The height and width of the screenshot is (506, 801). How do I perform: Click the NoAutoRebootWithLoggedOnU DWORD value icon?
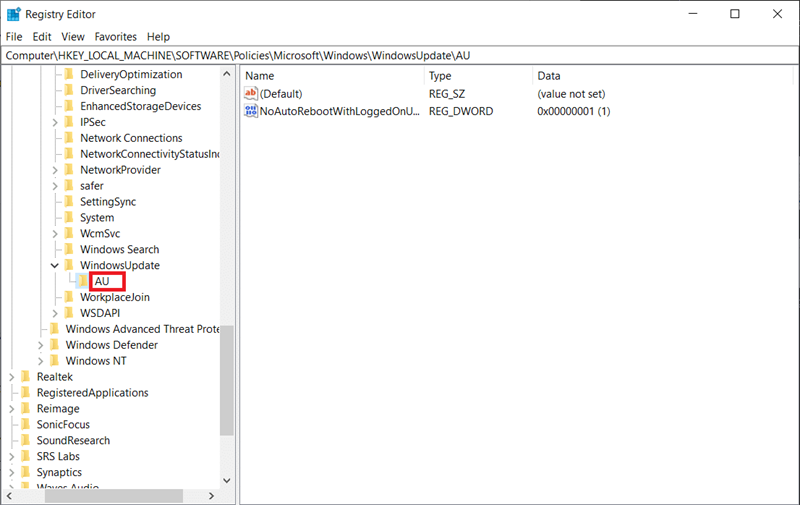tap(251, 111)
